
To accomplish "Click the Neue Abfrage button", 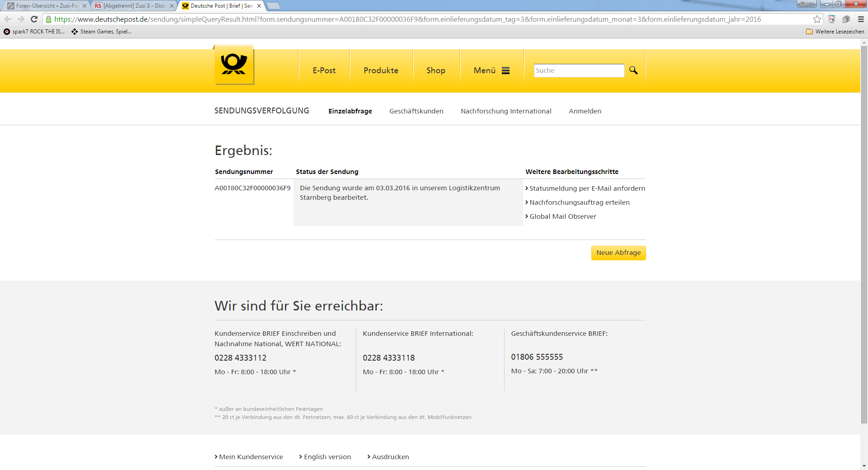I will 618,253.
